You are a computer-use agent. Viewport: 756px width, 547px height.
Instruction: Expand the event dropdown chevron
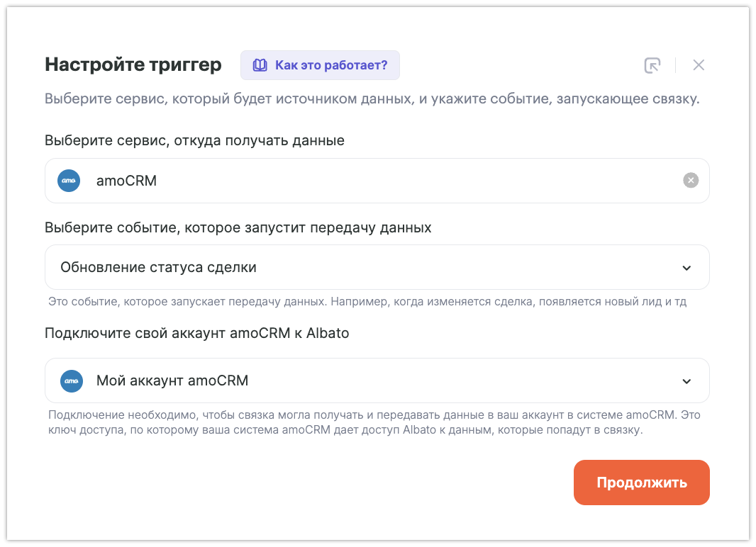686,268
